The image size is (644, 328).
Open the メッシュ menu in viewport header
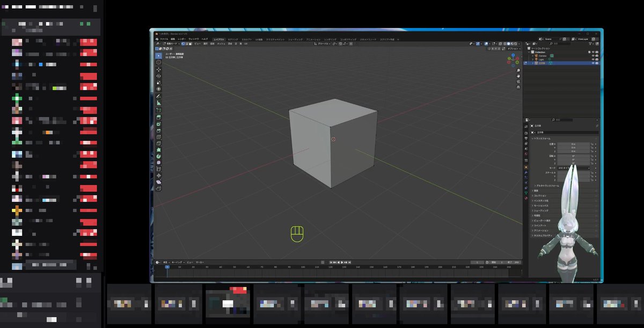[x=221, y=44]
